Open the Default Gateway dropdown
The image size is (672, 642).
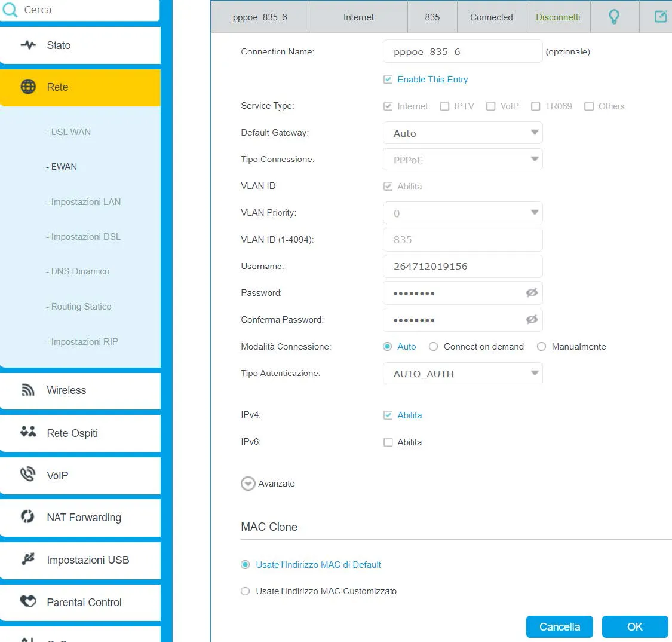click(x=462, y=133)
